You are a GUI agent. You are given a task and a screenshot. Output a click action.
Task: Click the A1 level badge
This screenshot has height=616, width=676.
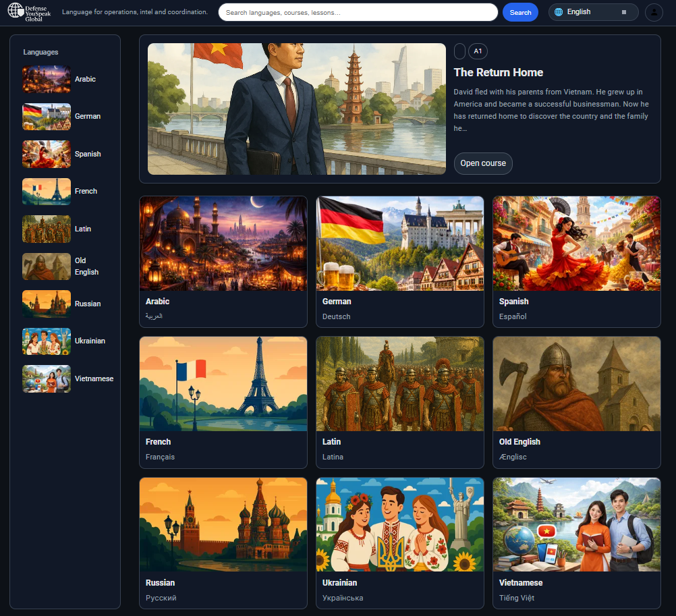coord(478,51)
